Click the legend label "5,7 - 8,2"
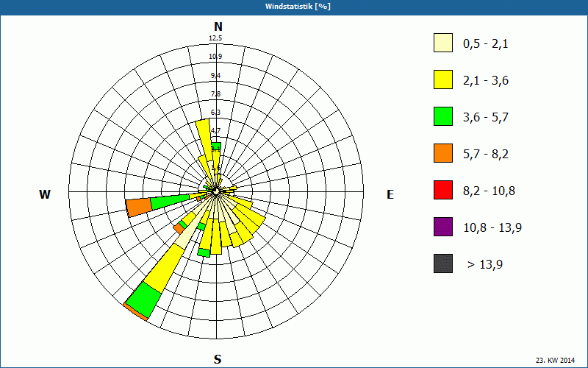588x368 pixels. click(x=486, y=155)
